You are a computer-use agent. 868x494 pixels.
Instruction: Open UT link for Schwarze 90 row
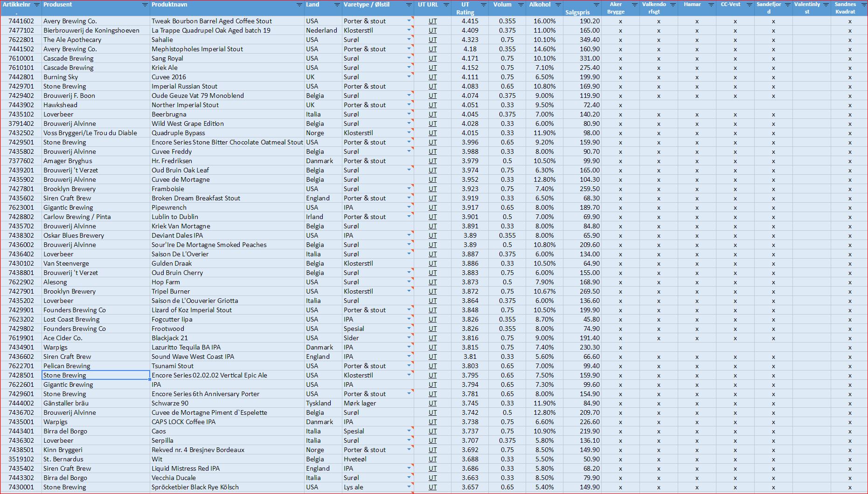[433, 403]
